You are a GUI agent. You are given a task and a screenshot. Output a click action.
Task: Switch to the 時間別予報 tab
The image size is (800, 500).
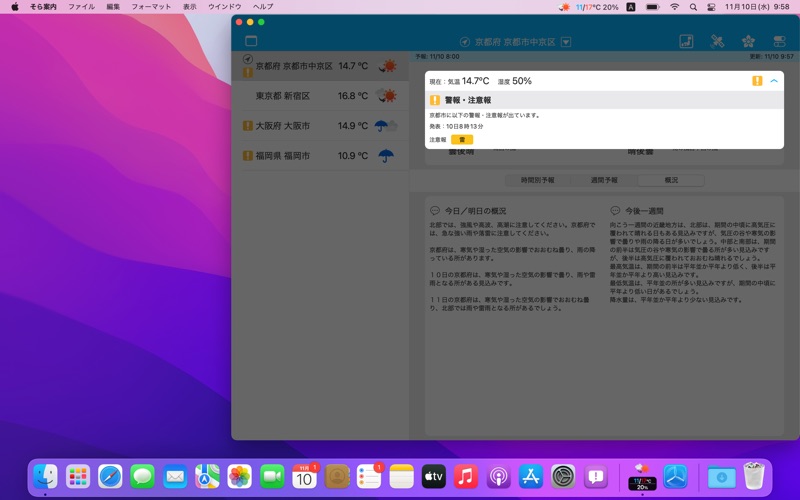pyautogui.click(x=537, y=180)
